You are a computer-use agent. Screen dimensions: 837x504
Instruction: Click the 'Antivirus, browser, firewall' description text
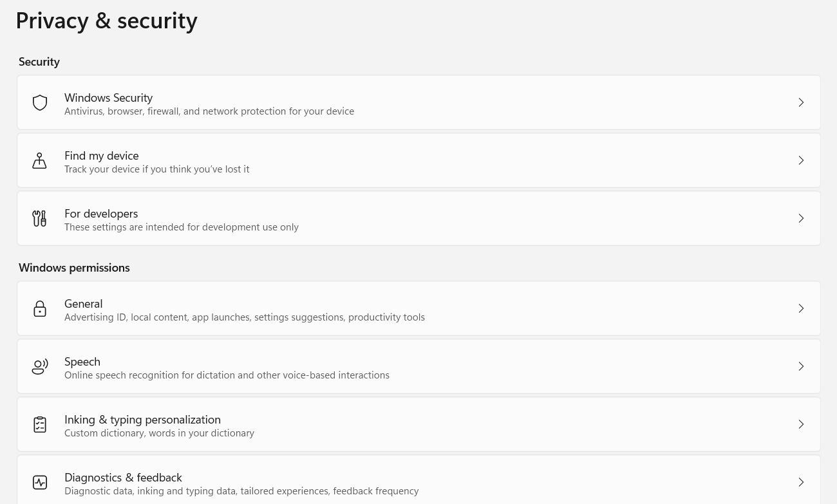coord(209,111)
